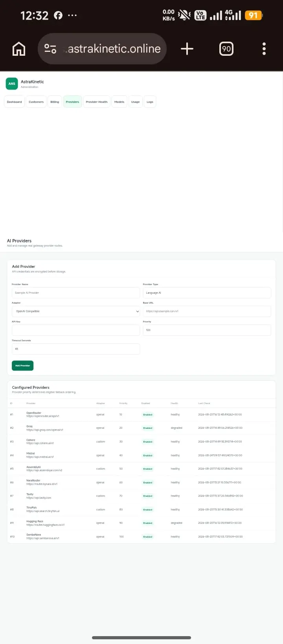Click the Add Provider button

click(x=22, y=366)
